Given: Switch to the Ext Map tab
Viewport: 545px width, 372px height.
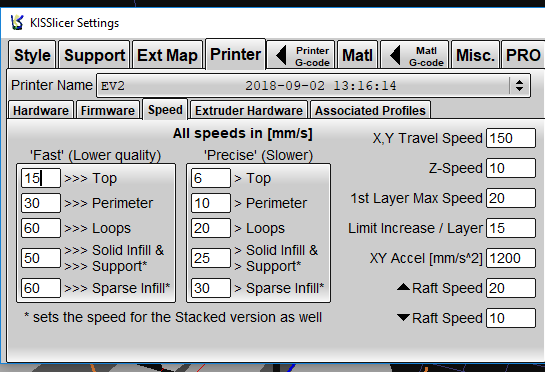Looking at the screenshot, I should (167, 55).
